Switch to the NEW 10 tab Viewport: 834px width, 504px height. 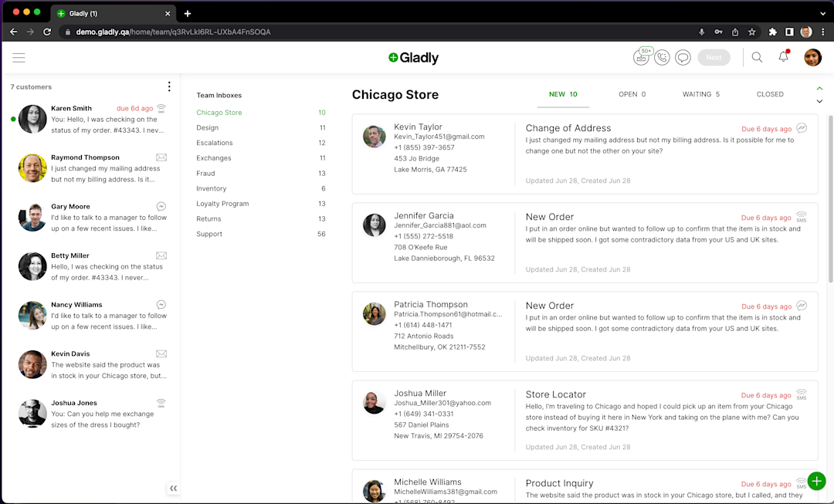click(x=563, y=94)
